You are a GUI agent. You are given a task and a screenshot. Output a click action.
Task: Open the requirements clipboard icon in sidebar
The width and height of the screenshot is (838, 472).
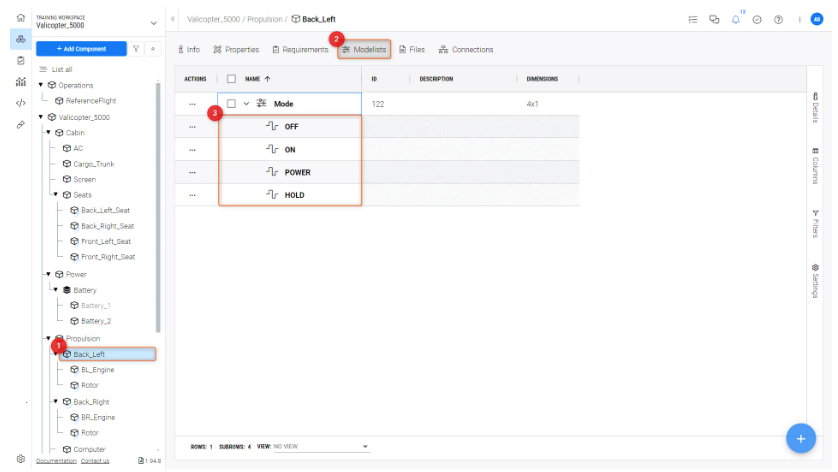coord(20,60)
